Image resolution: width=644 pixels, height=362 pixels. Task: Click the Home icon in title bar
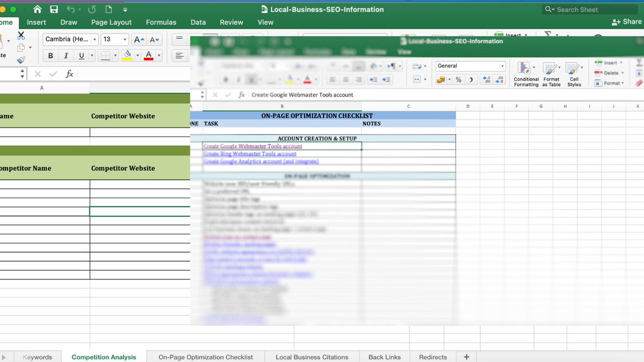pos(37,10)
